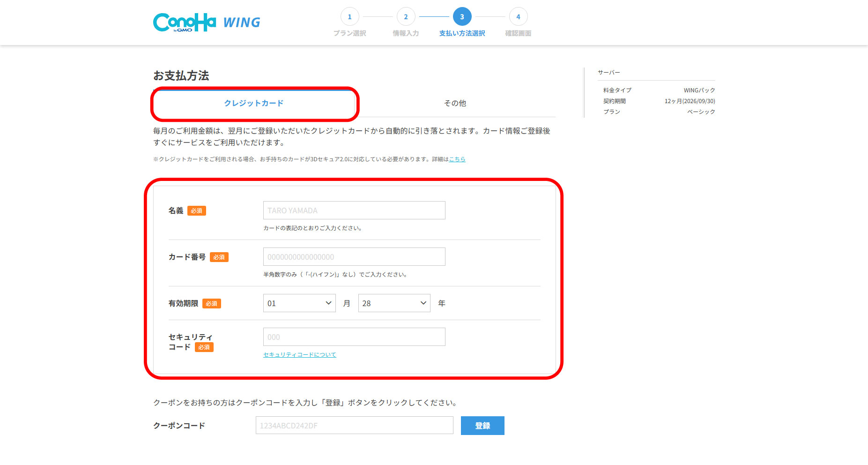Click the ConoHa WING logo
Viewport: 868px width, 465px height.
coord(207,22)
